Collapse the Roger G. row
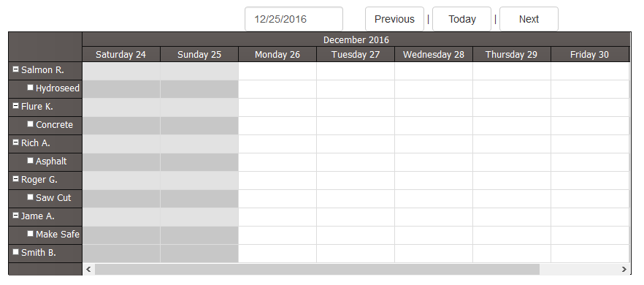The width and height of the screenshot is (644, 285). (15, 179)
